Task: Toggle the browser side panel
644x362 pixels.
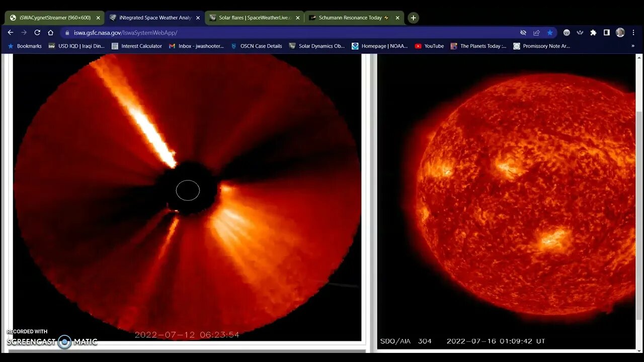Action: coord(607,32)
